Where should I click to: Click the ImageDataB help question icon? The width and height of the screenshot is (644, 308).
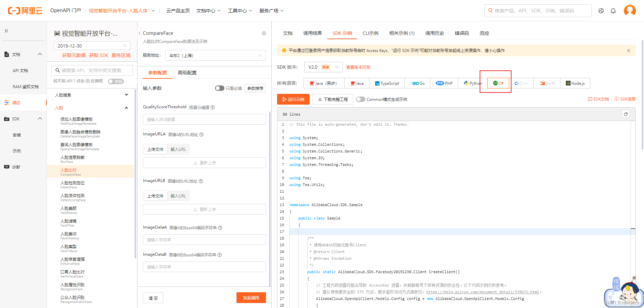[220, 255]
